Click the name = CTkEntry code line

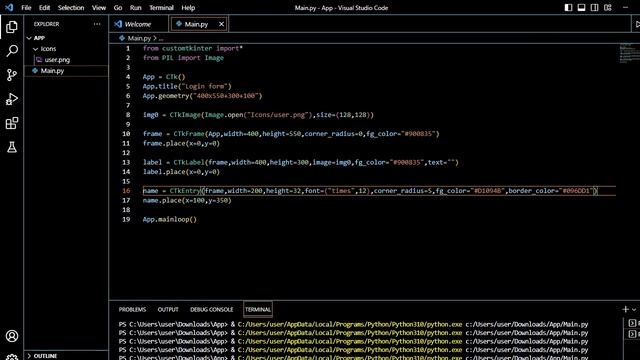coord(370,191)
